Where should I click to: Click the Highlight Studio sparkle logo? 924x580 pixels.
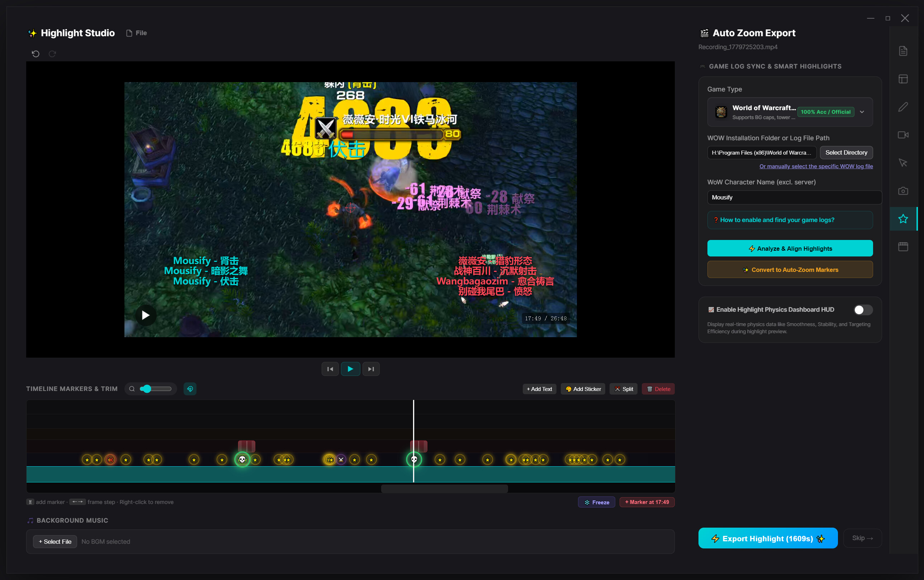pos(33,33)
